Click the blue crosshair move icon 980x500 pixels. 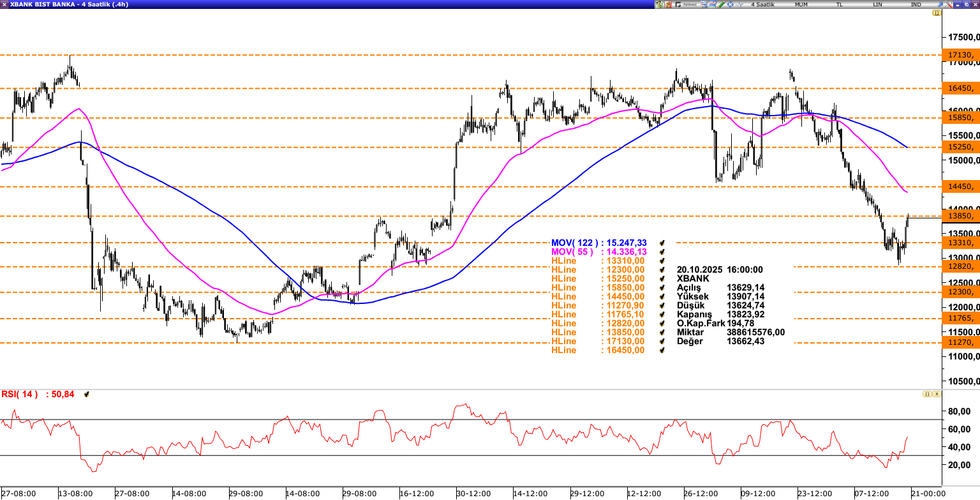(x=730, y=4)
